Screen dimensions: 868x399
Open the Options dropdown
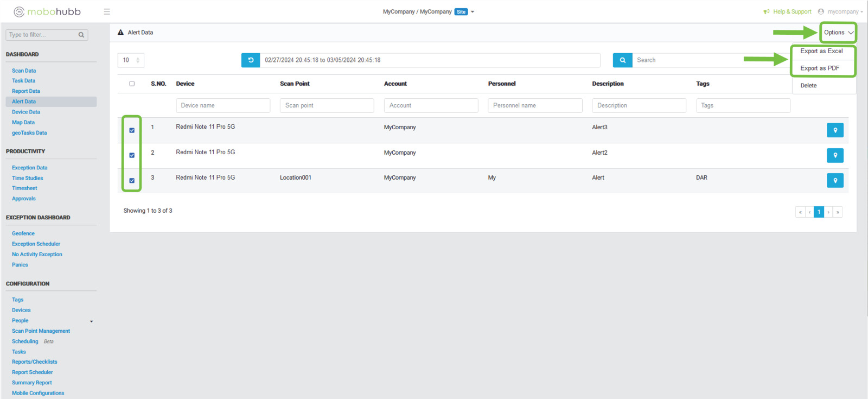tap(838, 33)
